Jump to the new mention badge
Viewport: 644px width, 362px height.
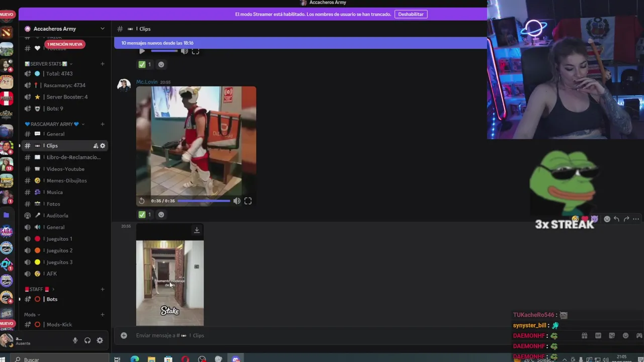[x=65, y=44]
